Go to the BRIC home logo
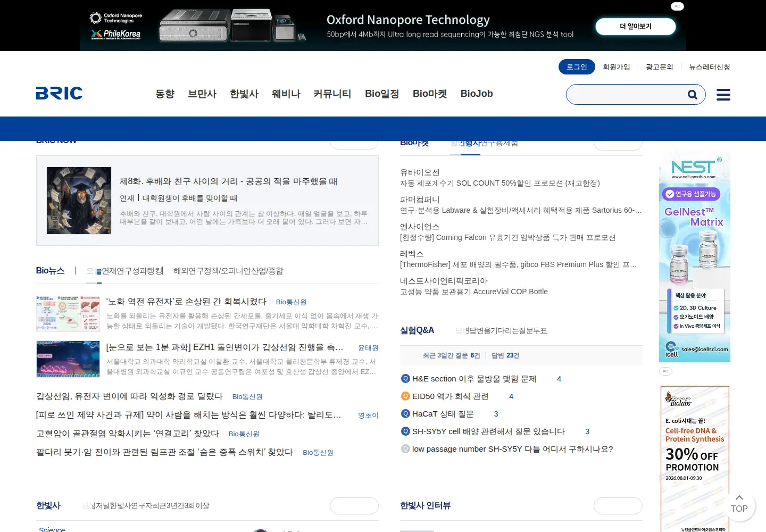The height and width of the screenshot is (532, 766). point(59,94)
